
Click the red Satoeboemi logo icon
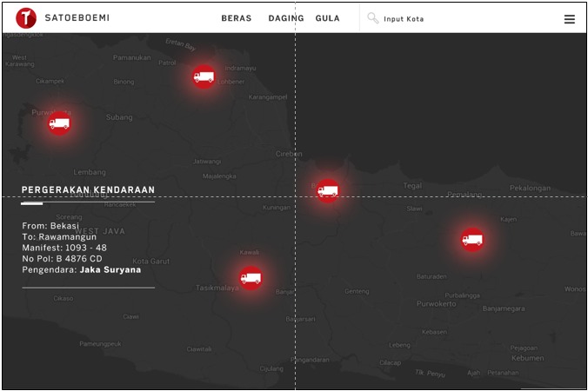[x=26, y=17]
